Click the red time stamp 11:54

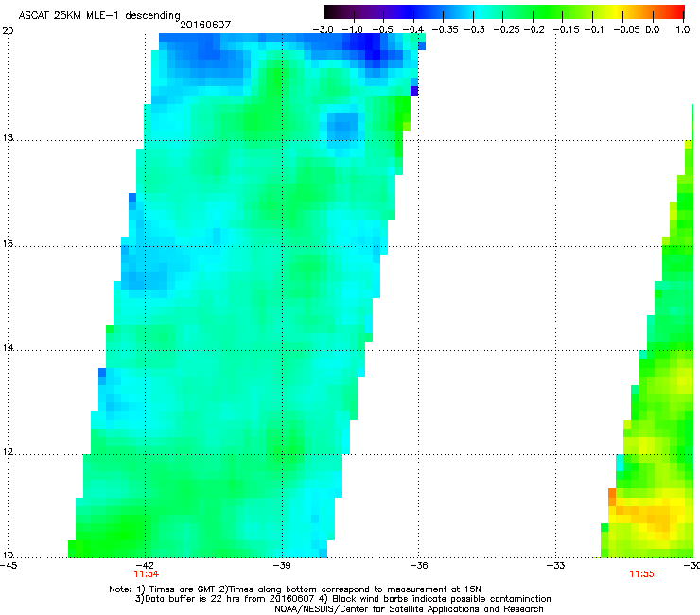147,574
